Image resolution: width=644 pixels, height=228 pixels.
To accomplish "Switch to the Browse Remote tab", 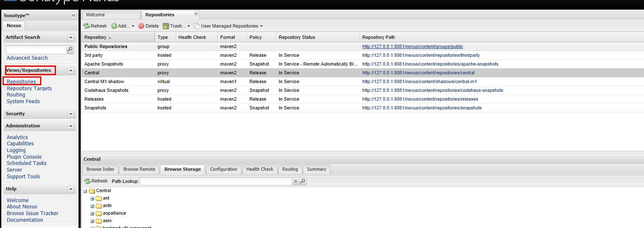I will click(139, 169).
